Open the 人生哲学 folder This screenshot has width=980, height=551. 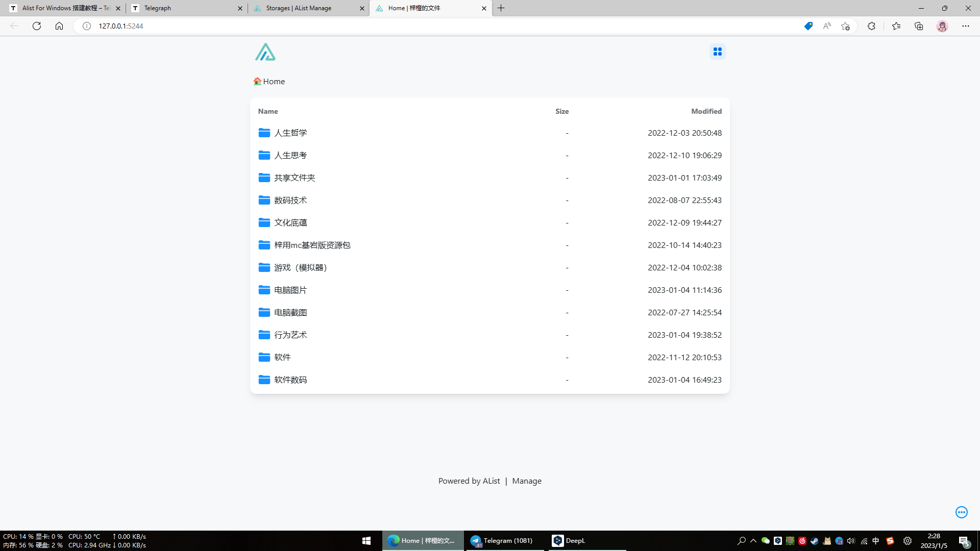coord(290,133)
